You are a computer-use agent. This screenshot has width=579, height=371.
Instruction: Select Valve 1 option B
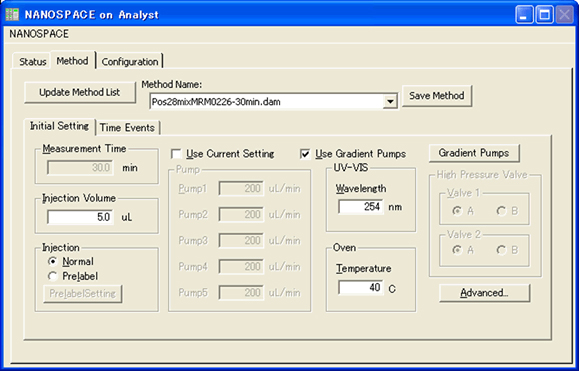[501, 211]
